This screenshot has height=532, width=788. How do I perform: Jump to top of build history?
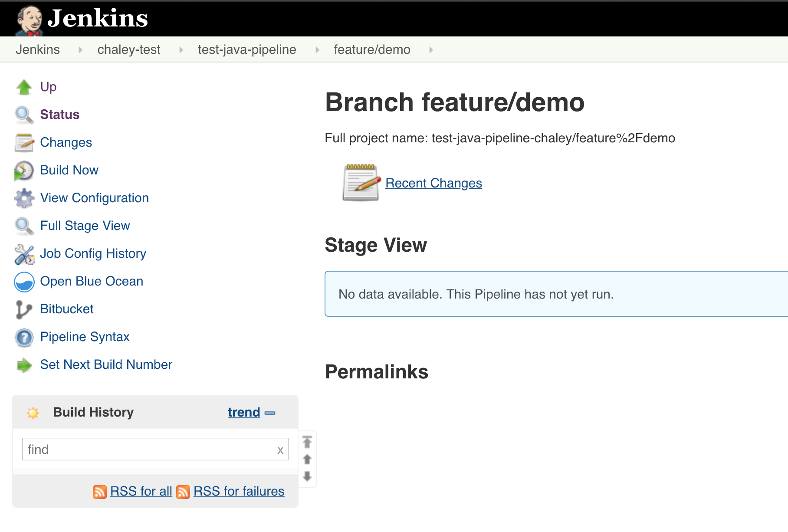(x=307, y=442)
